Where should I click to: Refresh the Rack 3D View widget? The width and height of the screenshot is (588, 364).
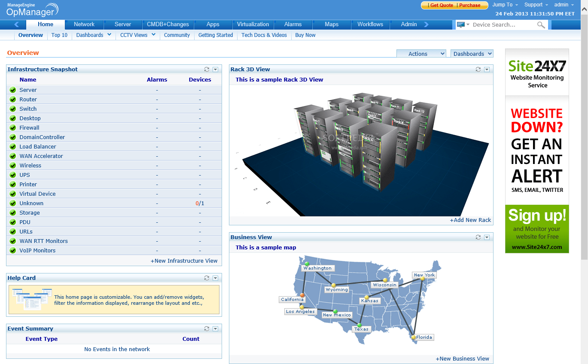click(x=478, y=69)
